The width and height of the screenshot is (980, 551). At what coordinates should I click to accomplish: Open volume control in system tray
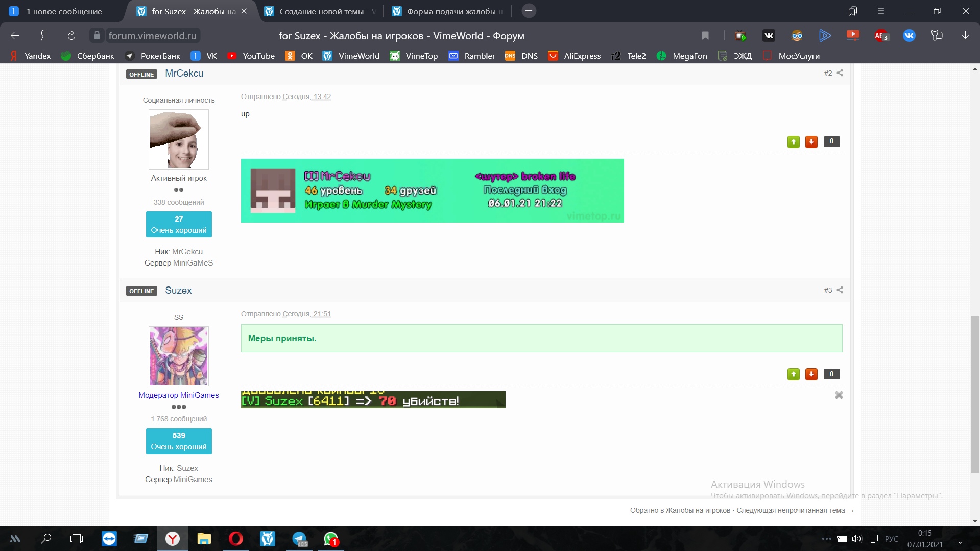tap(856, 539)
